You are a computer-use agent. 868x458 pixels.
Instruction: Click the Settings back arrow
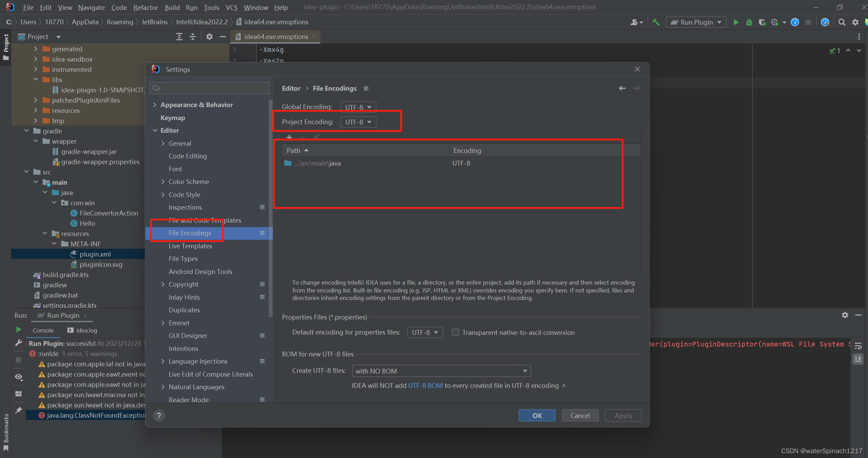[622, 88]
